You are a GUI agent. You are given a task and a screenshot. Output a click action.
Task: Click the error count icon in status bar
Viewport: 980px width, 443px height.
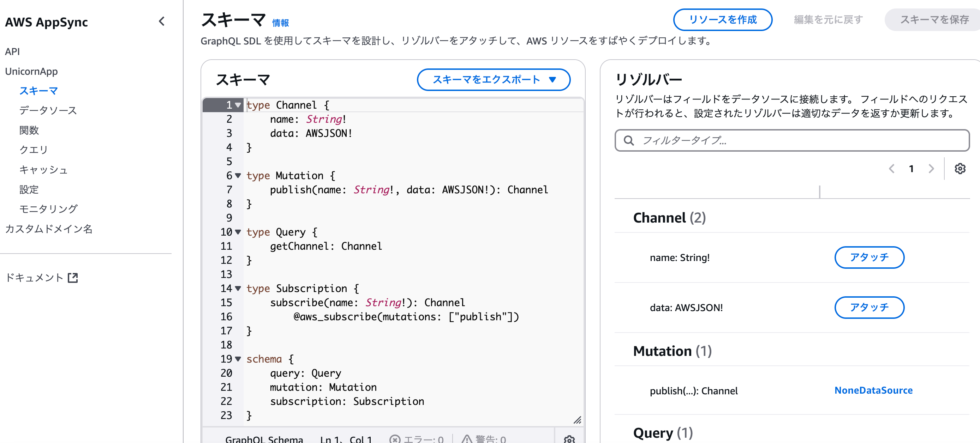tap(395, 439)
